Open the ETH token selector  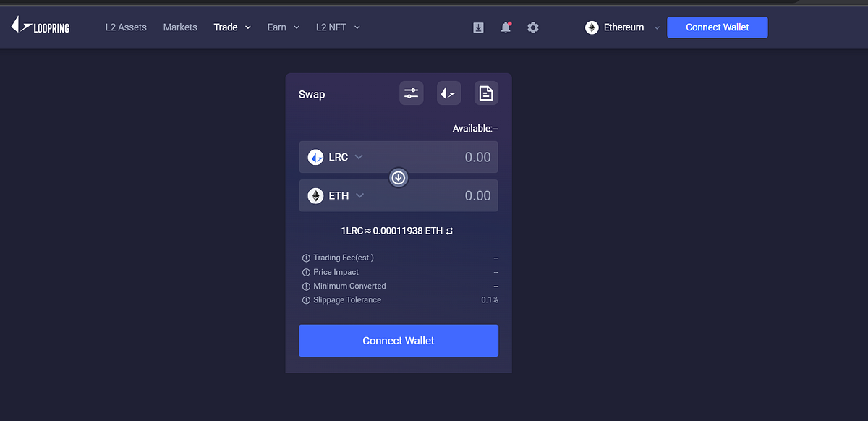(336, 195)
